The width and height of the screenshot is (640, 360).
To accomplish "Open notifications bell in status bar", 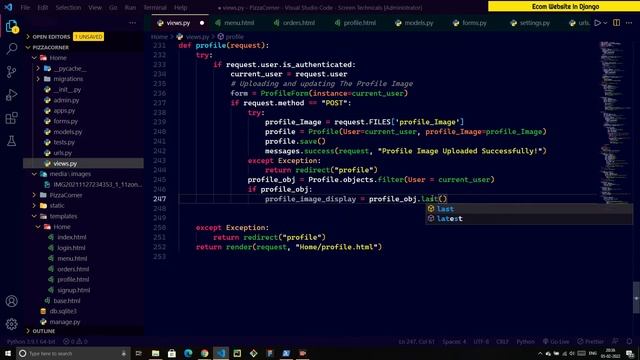I will [629, 341].
